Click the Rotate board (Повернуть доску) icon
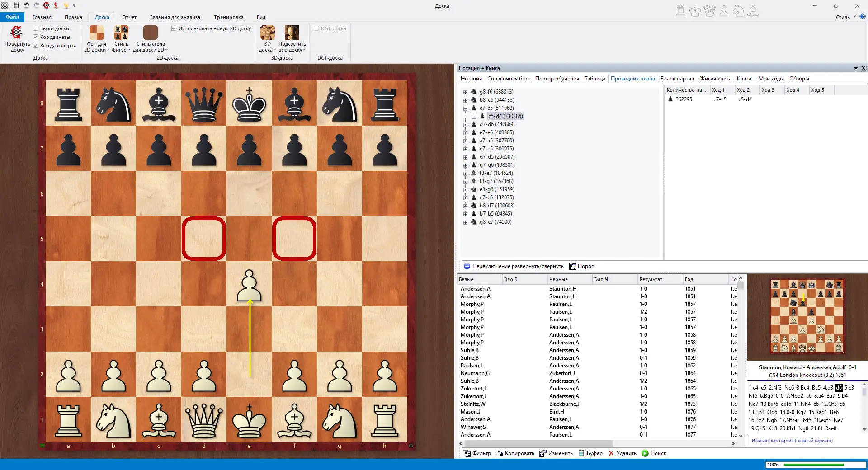 pyautogui.click(x=17, y=33)
